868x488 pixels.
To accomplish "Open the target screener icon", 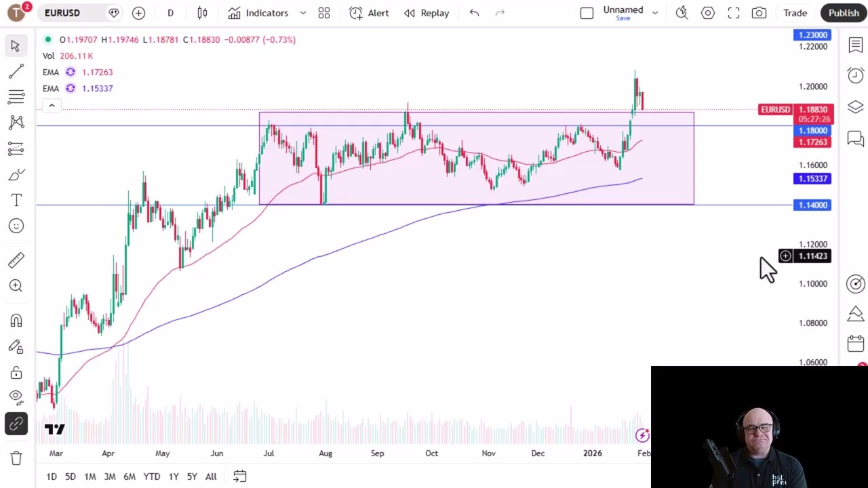I will (x=855, y=283).
